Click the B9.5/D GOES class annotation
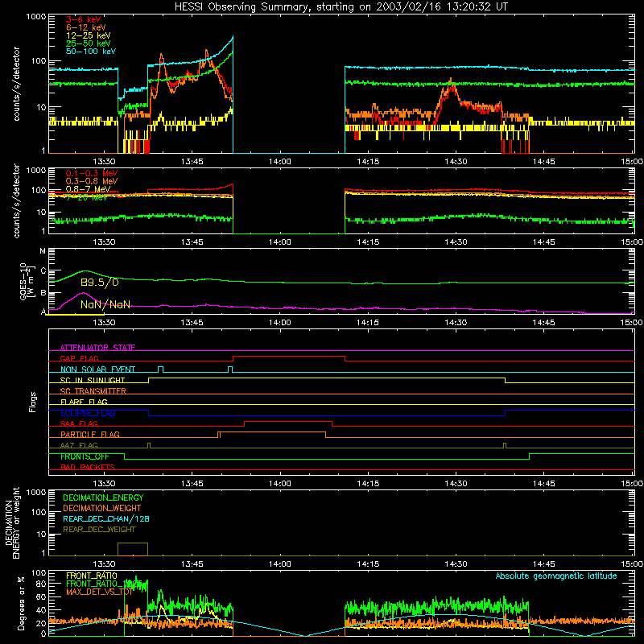Screen dimensions: 644x644 click(100, 283)
